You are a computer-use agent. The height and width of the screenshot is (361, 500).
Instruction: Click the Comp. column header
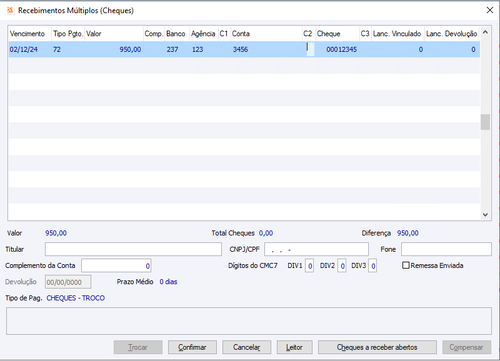coord(154,34)
